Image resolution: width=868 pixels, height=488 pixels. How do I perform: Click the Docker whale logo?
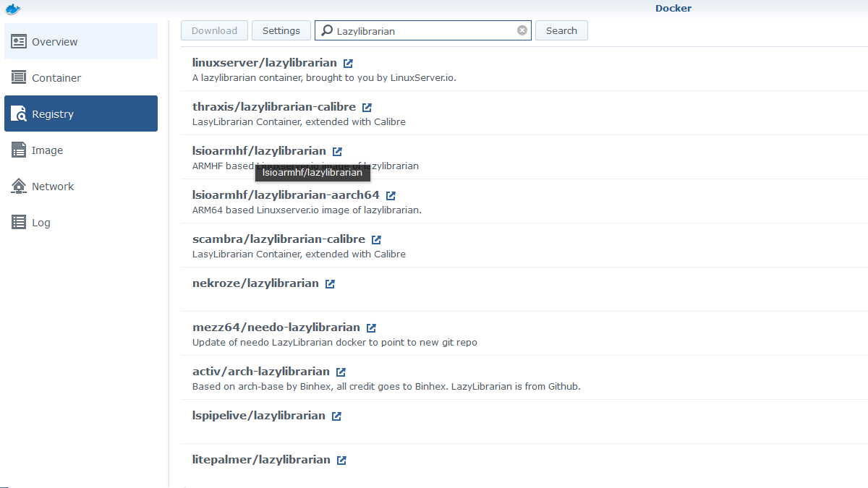click(x=12, y=9)
